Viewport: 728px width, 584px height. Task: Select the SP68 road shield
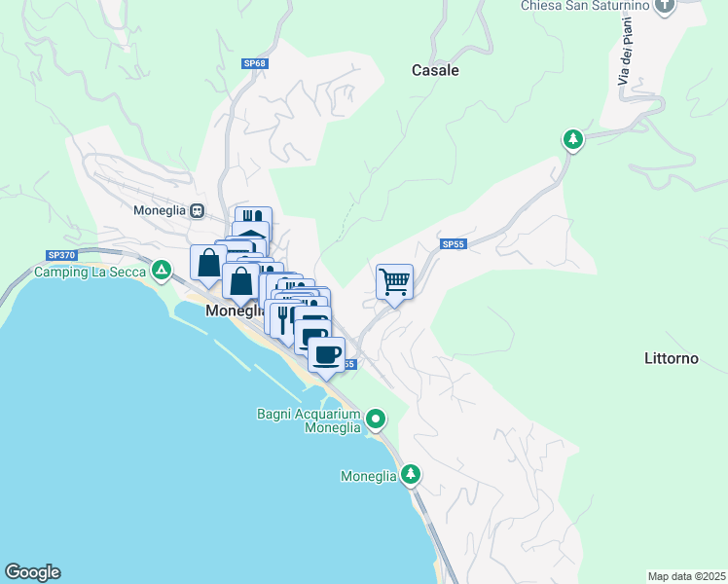coord(255,63)
